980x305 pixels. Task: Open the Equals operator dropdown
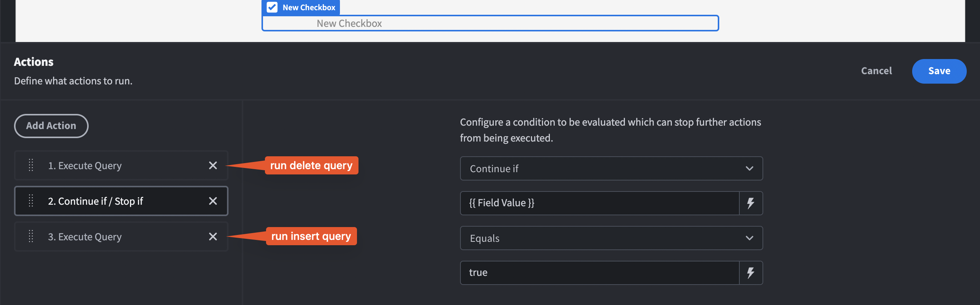tap(611, 238)
